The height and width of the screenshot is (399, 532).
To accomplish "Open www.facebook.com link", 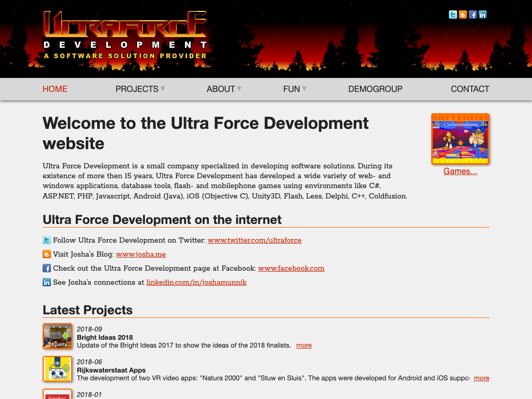I will tap(291, 269).
